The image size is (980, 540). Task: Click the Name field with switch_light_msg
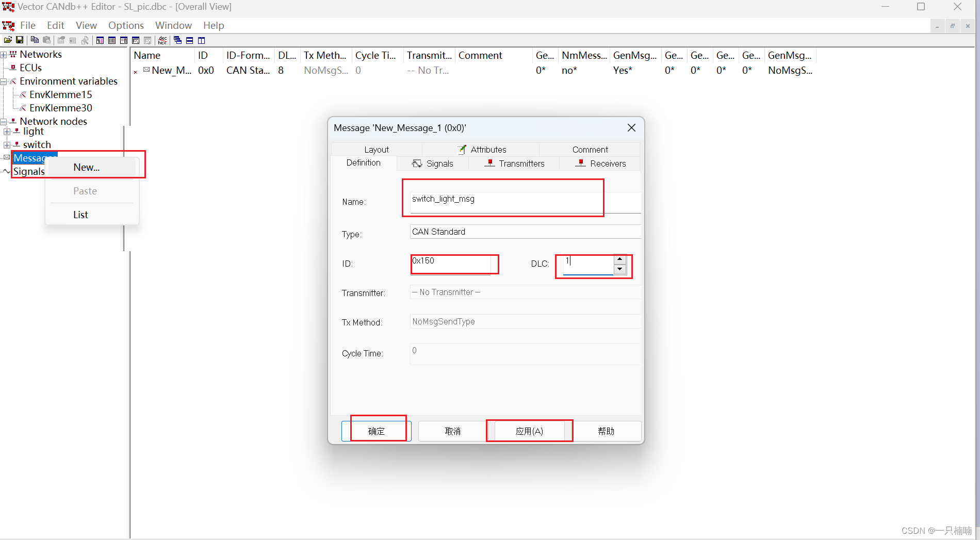click(x=525, y=202)
